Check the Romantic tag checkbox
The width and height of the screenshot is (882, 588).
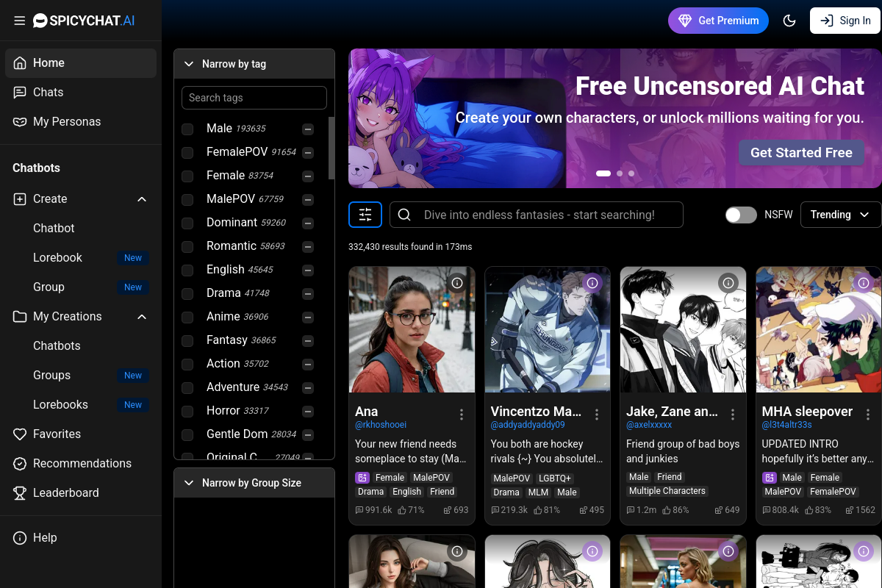187,246
